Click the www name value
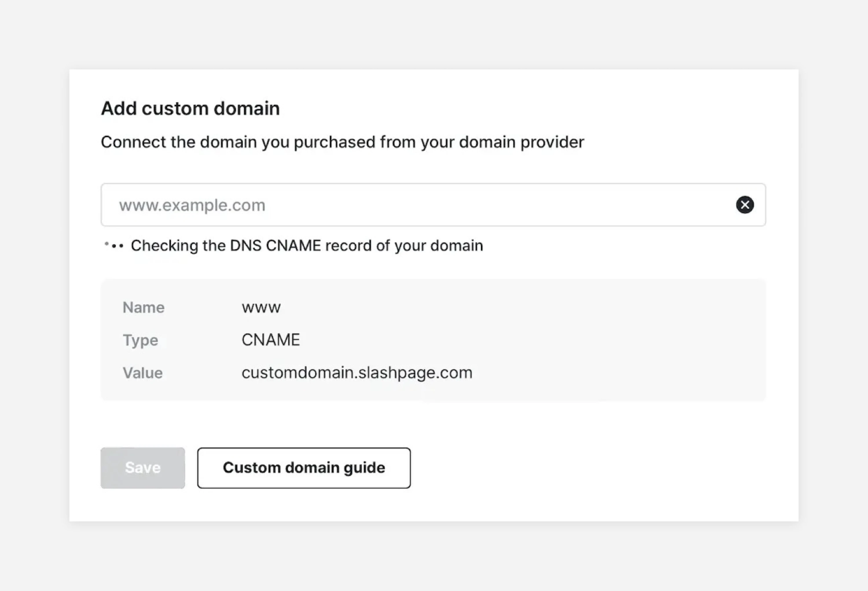 point(261,308)
